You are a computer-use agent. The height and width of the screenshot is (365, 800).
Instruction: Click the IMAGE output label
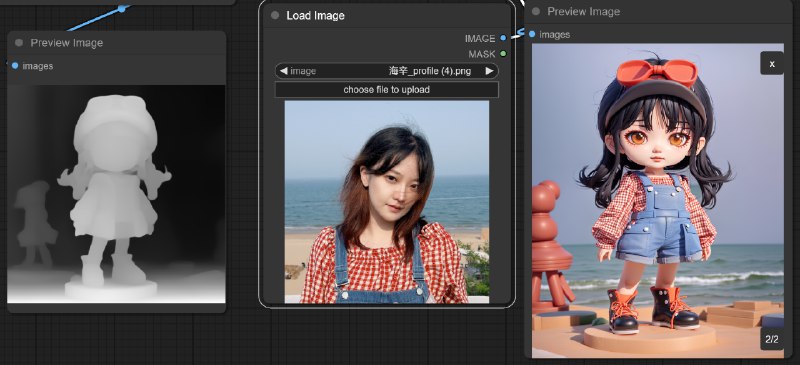tap(480, 38)
